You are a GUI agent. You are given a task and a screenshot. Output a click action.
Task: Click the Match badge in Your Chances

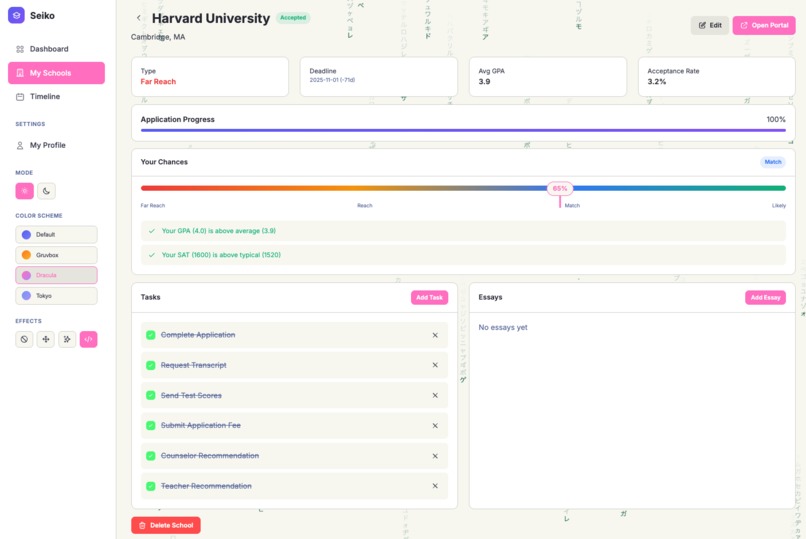[773, 162]
